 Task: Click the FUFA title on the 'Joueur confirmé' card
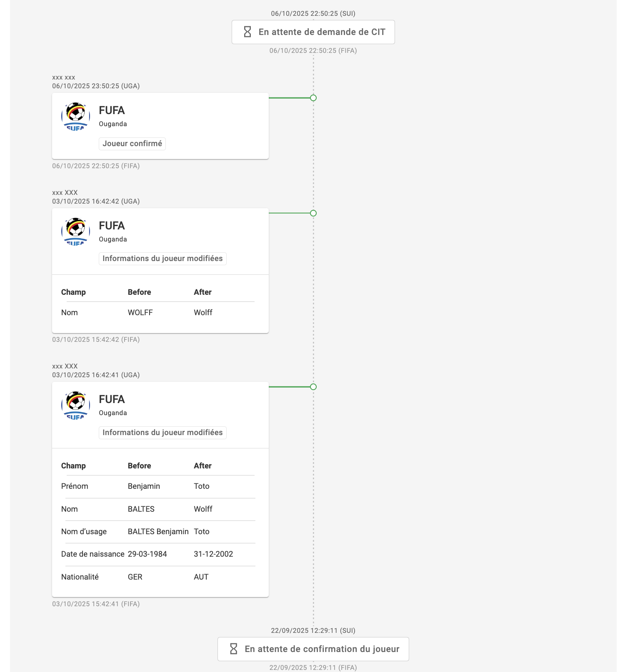point(112,110)
